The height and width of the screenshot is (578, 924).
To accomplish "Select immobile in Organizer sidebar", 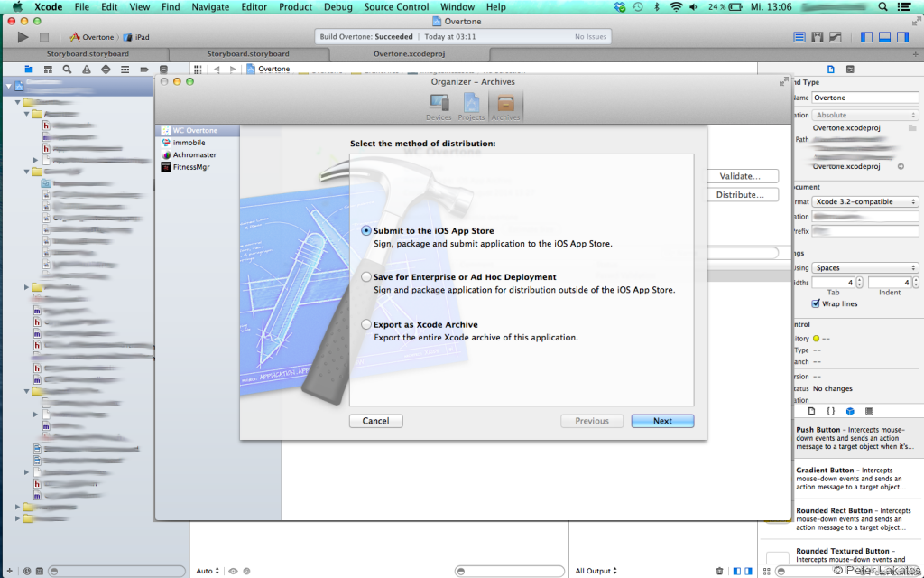I will [198, 143].
